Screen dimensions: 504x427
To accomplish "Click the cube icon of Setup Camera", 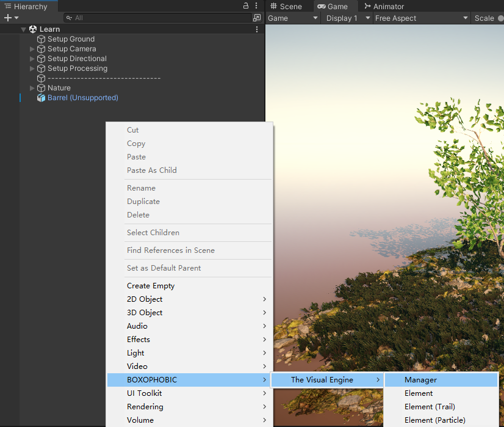I will [x=41, y=49].
